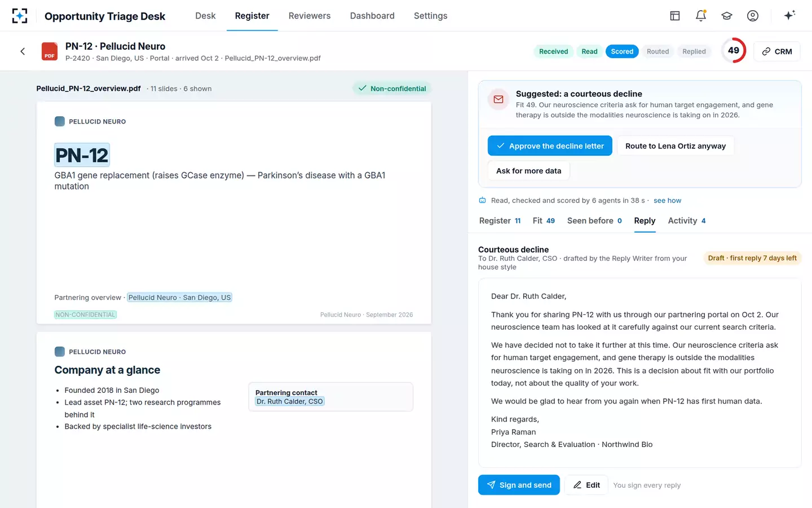Open the layout panel icon in header

(675, 16)
